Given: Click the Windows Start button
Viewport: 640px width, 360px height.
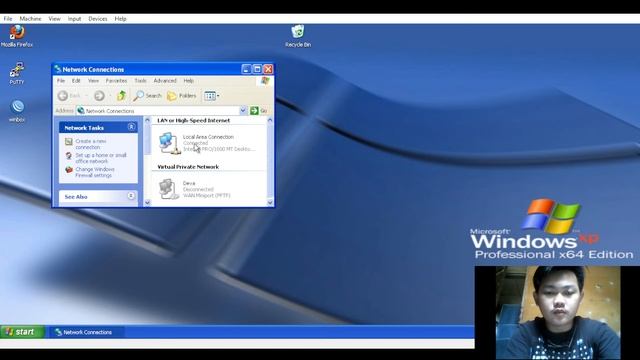Looking at the screenshot, I should coord(21,332).
